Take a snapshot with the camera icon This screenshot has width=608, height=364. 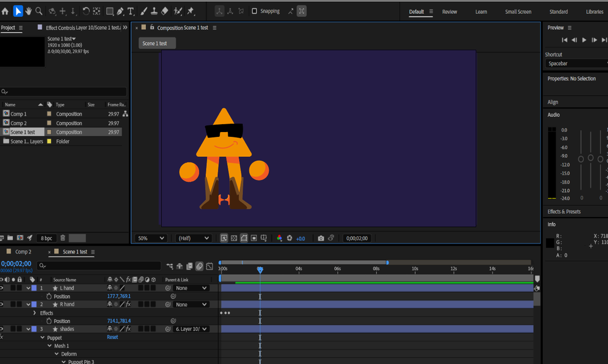click(321, 238)
